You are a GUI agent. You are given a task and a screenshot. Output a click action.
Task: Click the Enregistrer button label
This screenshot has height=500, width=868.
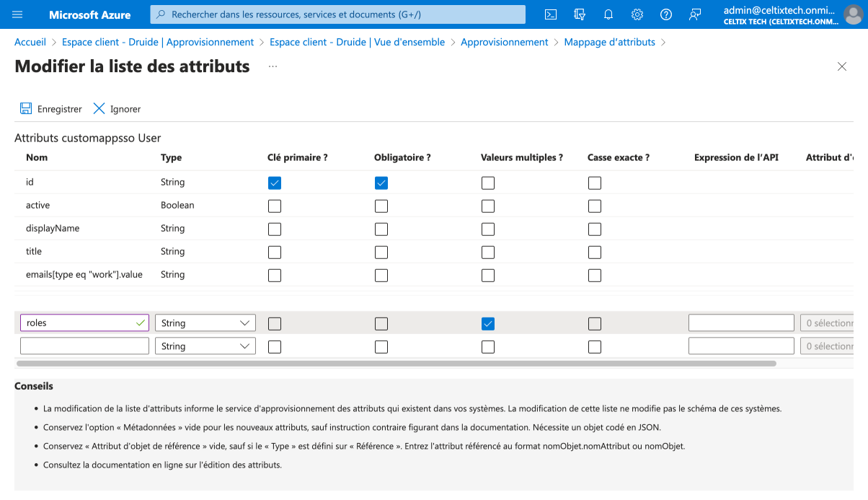click(x=60, y=109)
